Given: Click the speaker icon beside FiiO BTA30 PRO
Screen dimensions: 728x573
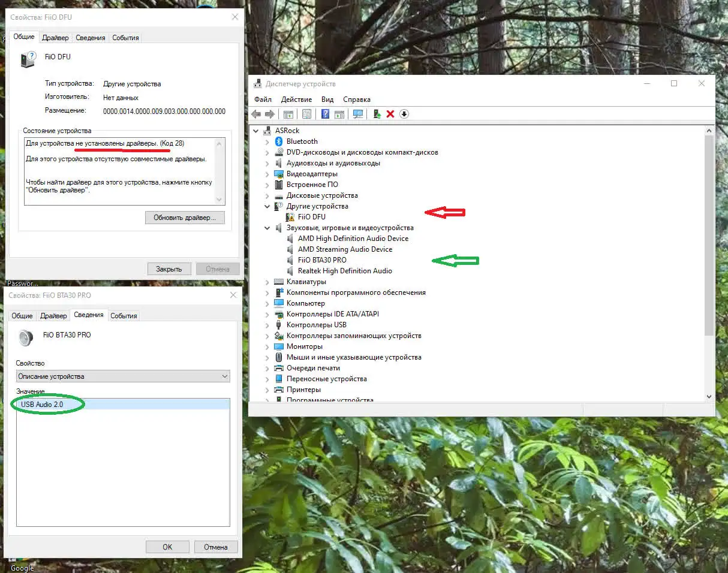Looking at the screenshot, I should [x=290, y=260].
